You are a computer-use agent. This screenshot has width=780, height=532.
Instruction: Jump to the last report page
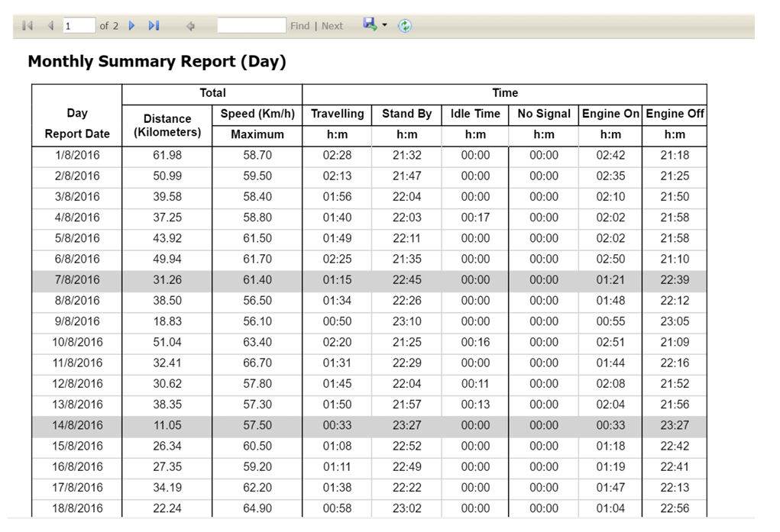click(x=154, y=26)
